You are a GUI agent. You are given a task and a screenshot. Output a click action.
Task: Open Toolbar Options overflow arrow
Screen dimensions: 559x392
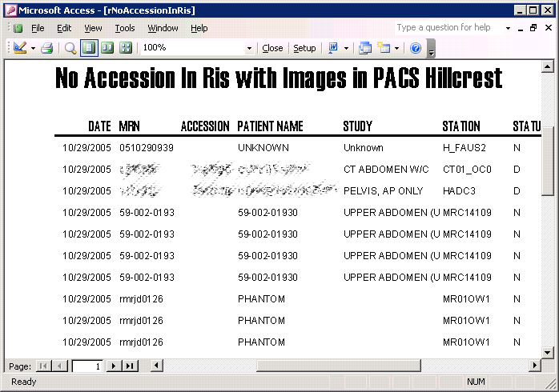(431, 49)
